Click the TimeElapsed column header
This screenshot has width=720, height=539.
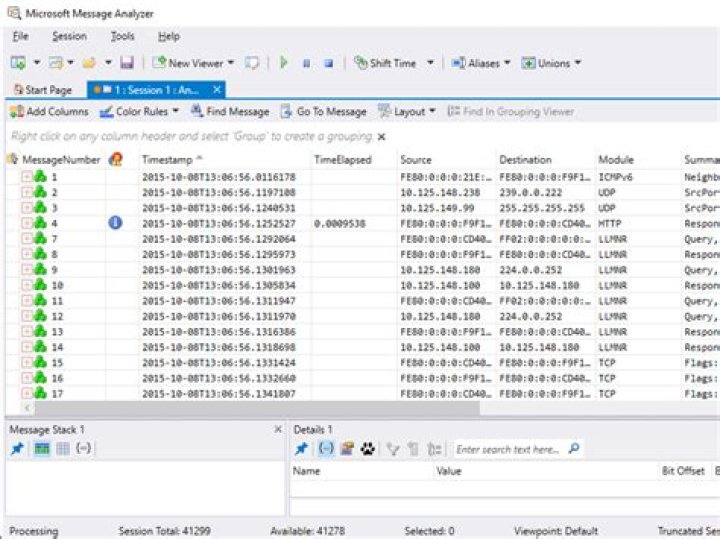[x=343, y=160]
